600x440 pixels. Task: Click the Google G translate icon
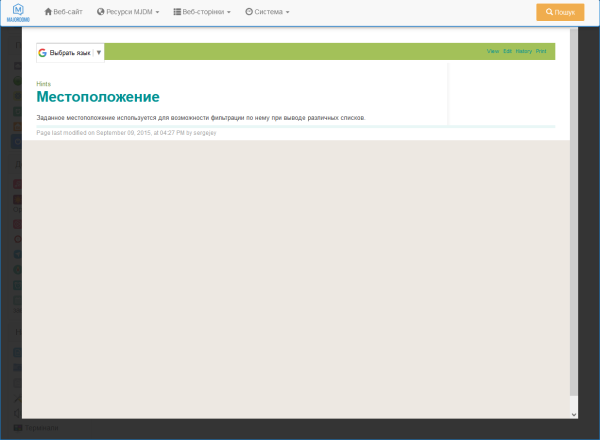[42, 53]
